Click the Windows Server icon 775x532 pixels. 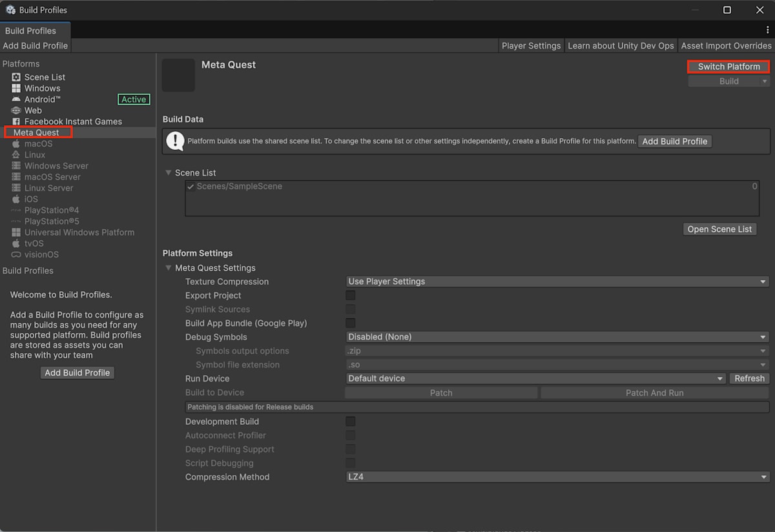click(x=16, y=166)
